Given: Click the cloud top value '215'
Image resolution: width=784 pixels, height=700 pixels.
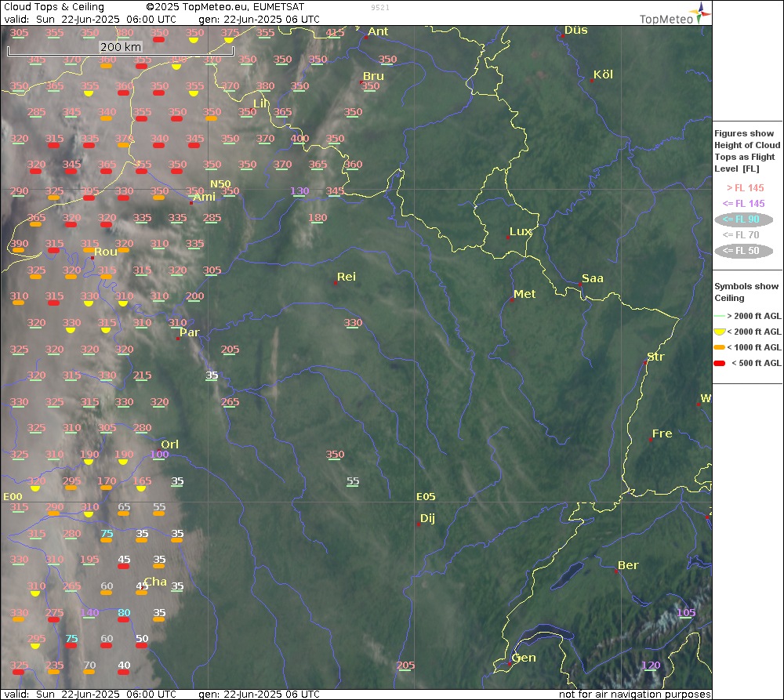Looking at the screenshot, I should coord(142,375).
